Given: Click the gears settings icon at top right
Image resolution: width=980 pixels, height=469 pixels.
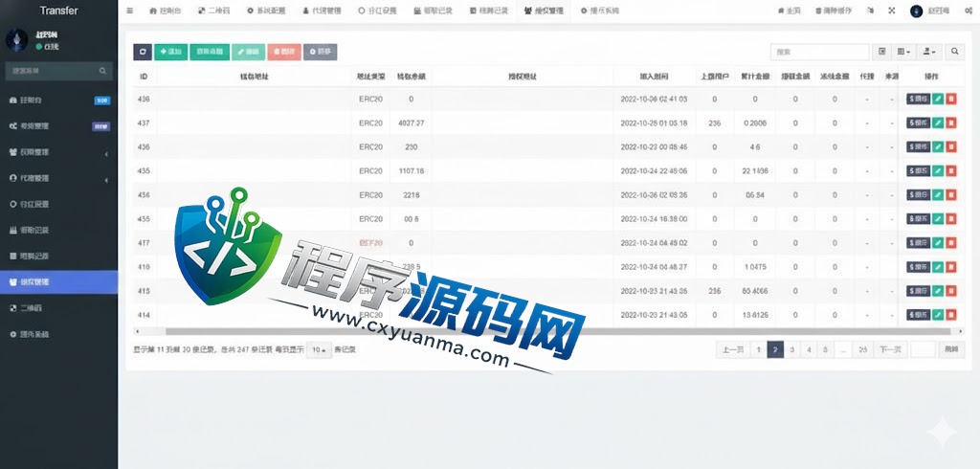Looking at the screenshot, I should click(969, 11).
